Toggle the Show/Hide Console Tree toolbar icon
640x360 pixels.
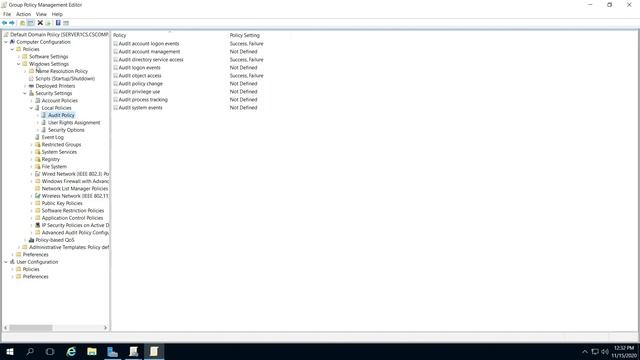[31, 23]
